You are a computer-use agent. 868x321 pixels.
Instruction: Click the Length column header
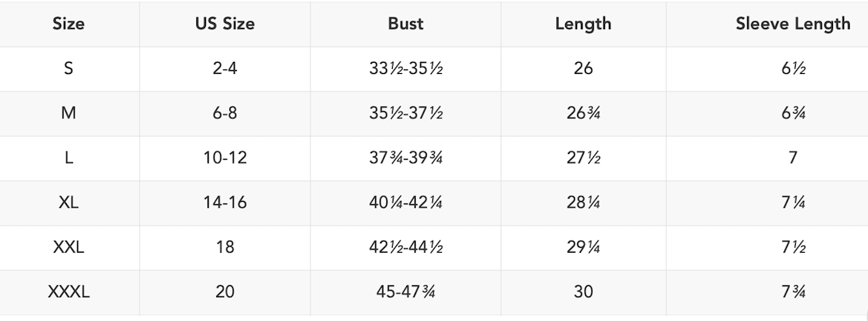(x=583, y=23)
